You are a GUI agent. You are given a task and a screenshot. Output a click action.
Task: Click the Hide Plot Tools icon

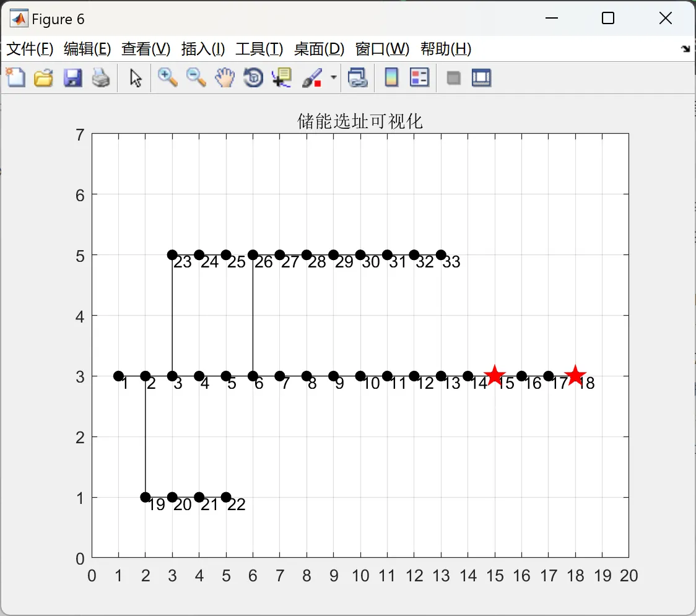[x=453, y=79]
